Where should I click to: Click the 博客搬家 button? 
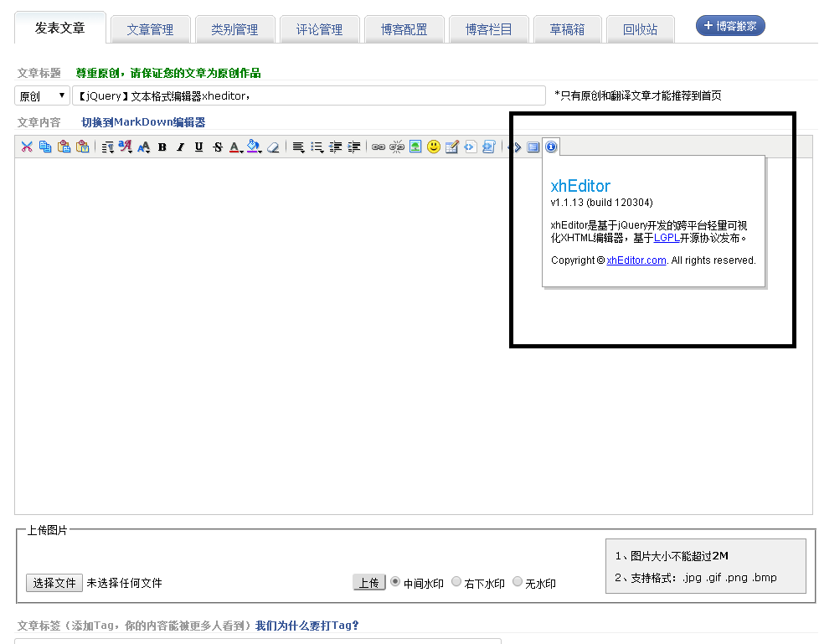coord(730,26)
